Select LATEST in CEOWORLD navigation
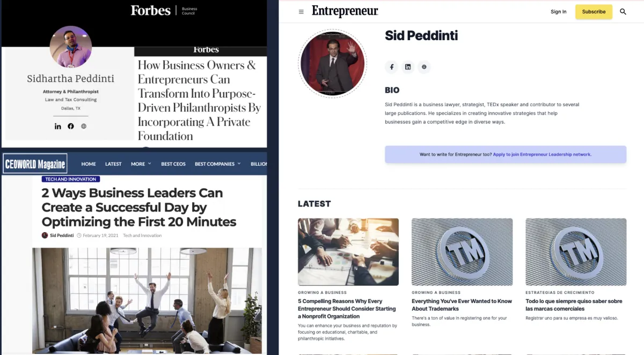644x355 pixels. pos(113,164)
